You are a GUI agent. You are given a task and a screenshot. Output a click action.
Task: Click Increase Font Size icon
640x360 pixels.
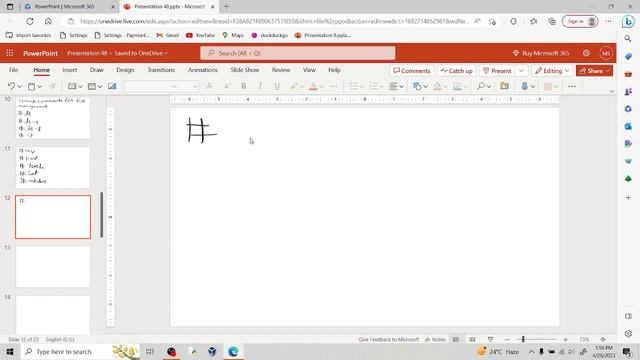[x=209, y=86]
